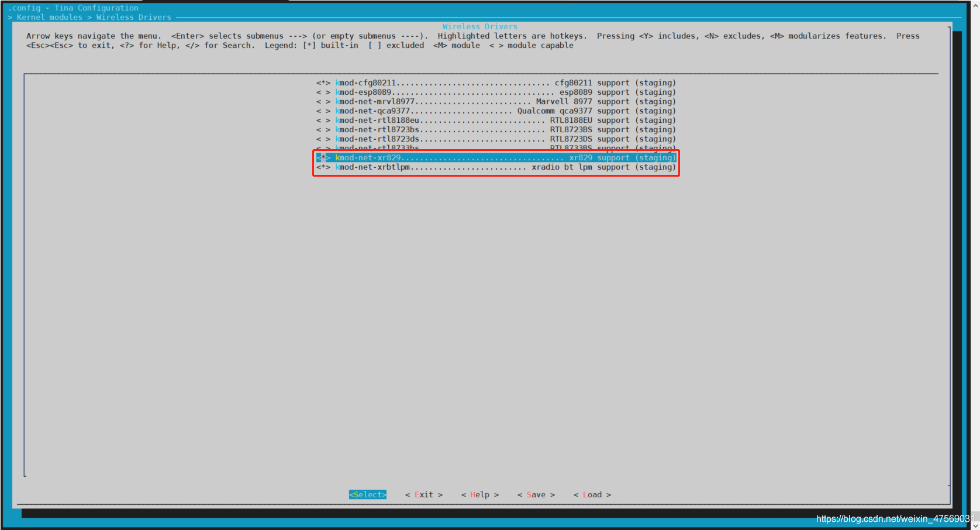Screen dimensions: 980x530
Task: Click the scrollbar down arrow at bottom right
Action: 975,525
